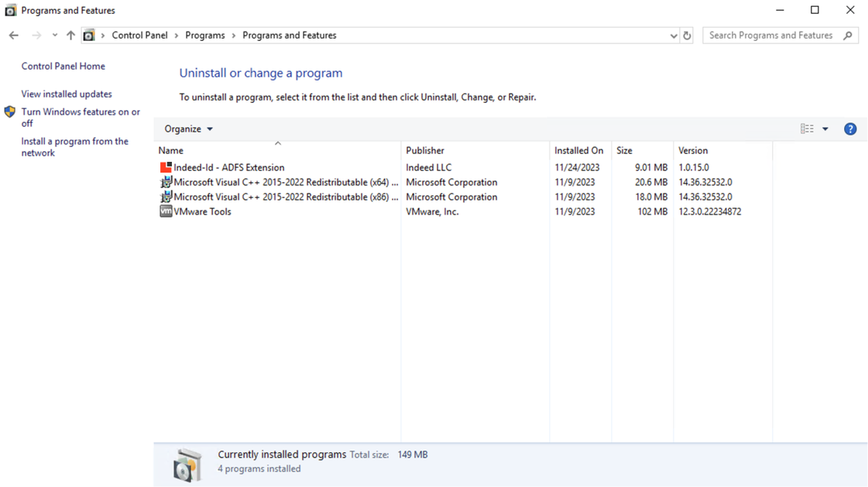Click the search magnifier icon
The width and height of the screenshot is (868, 487).
(x=848, y=36)
